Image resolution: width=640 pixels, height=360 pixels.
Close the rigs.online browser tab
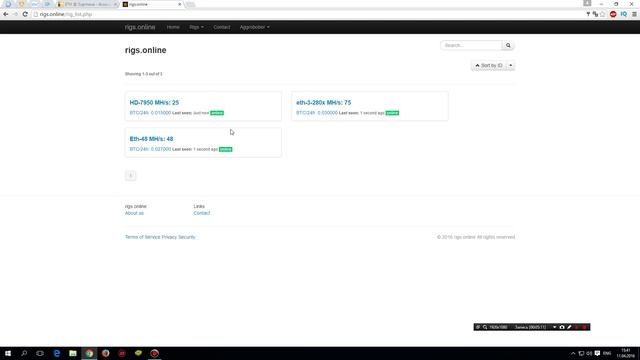tap(180, 4)
